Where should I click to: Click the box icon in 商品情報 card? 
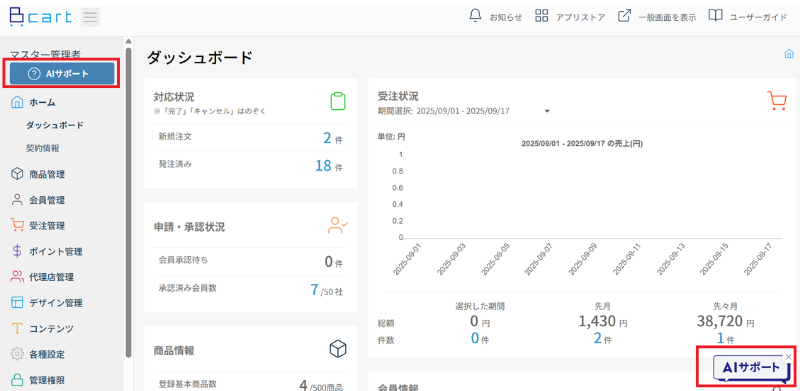[338, 349]
